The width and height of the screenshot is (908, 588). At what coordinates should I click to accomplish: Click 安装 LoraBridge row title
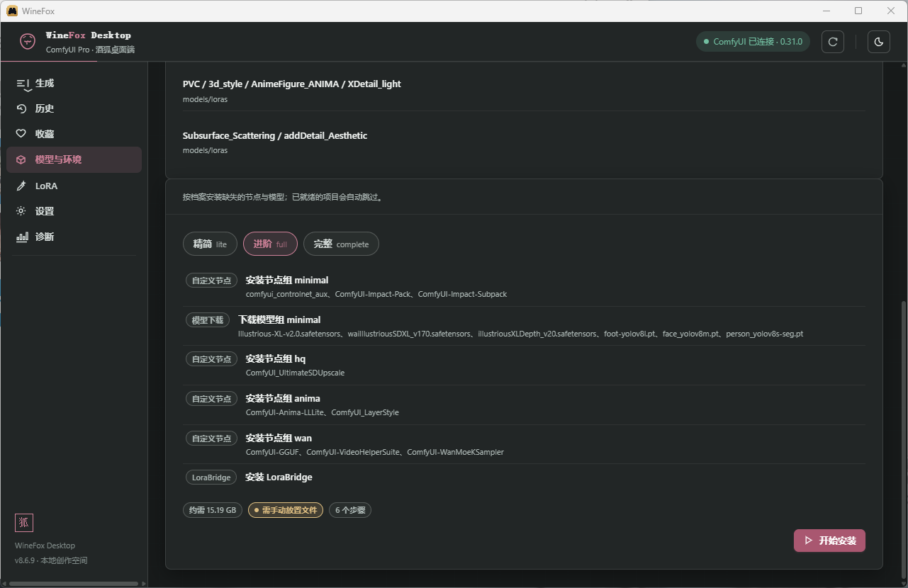pyautogui.click(x=279, y=477)
